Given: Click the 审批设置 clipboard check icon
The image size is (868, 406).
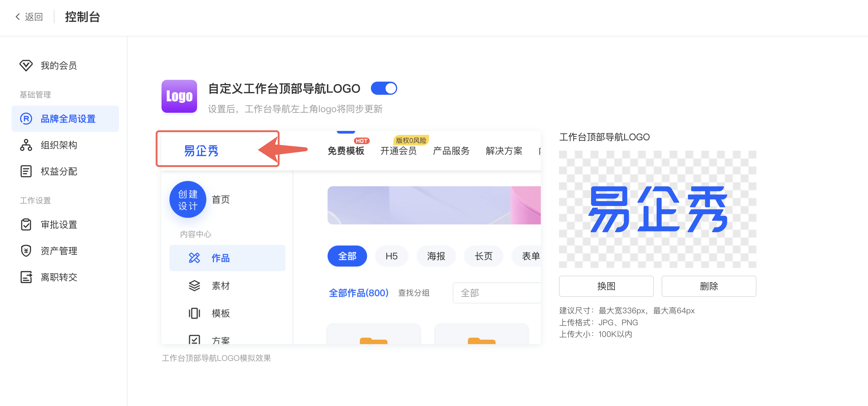Looking at the screenshot, I should pyautogui.click(x=26, y=225).
